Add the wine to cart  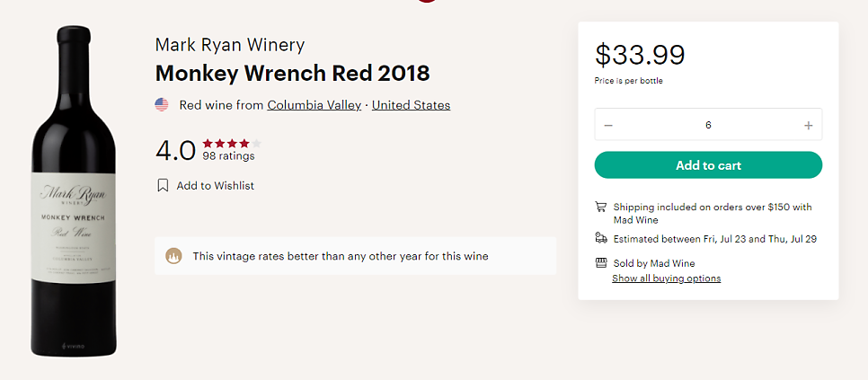pos(708,164)
